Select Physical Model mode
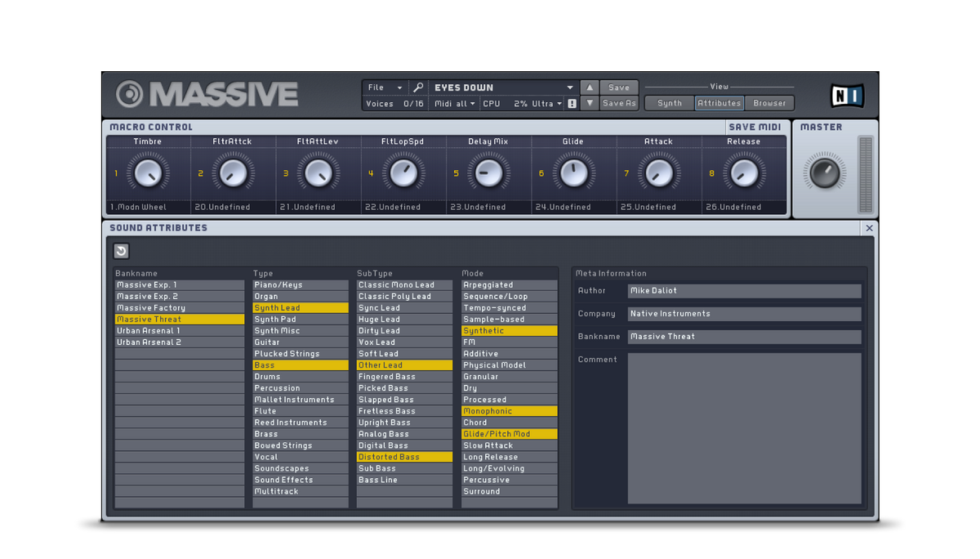Screen dimensions: 980x559 coord(510,365)
